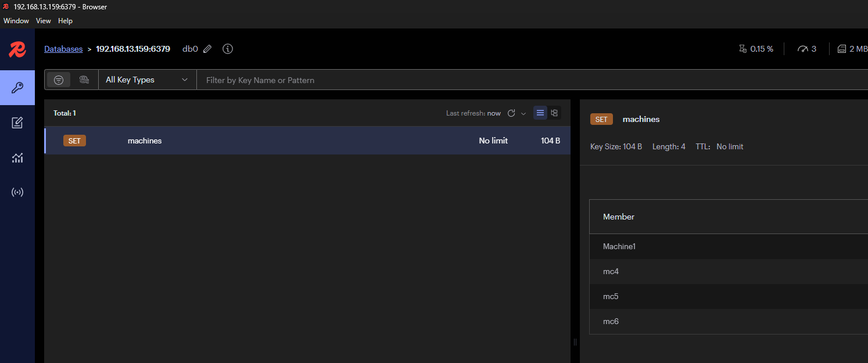
Task: Click the 104 B size in key row
Action: point(551,141)
